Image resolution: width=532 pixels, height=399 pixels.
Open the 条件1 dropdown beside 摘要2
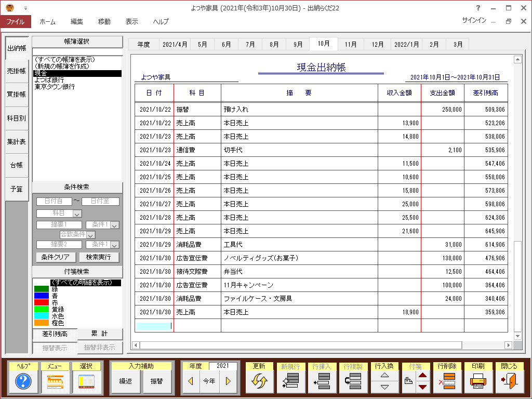click(x=115, y=245)
